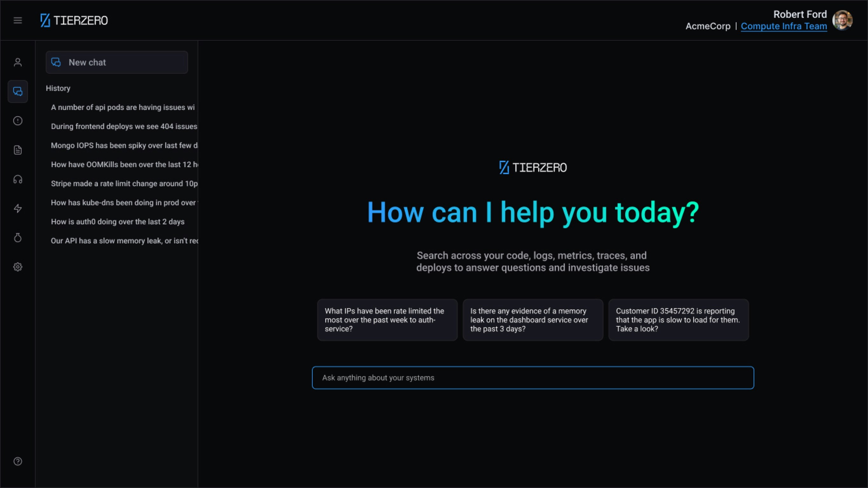This screenshot has width=868, height=488.
Task: Open the settings gear icon
Action: point(17,267)
